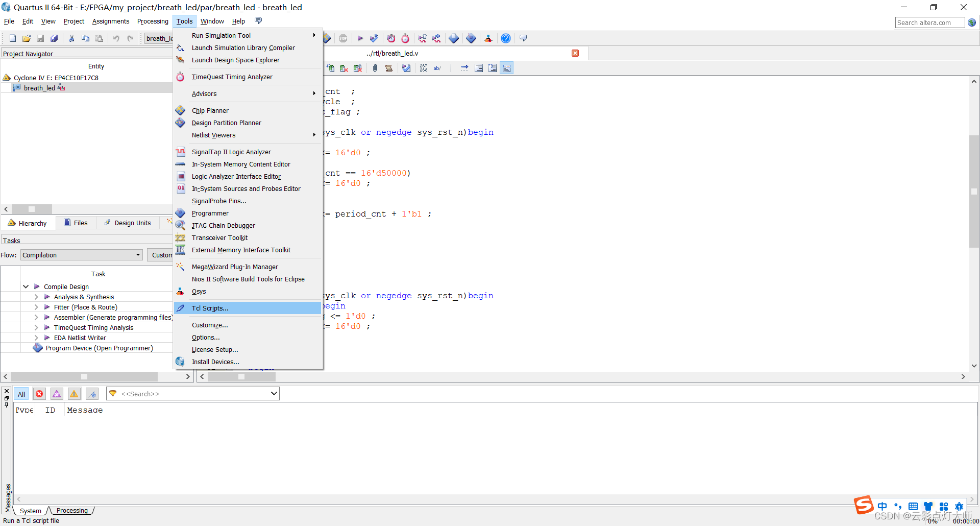Open the Processing menu
Screen dimensions: 980x526
[153, 21]
